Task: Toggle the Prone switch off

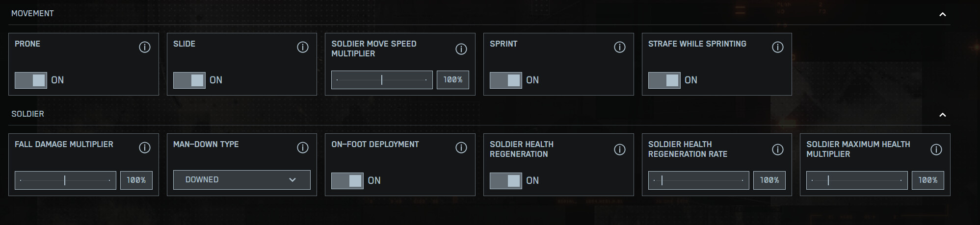Action: point(31,80)
